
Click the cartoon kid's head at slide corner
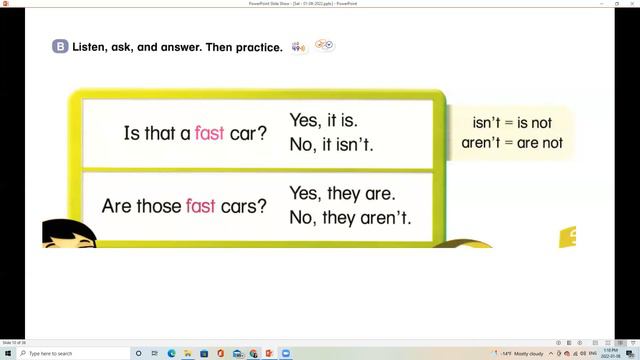[69, 233]
